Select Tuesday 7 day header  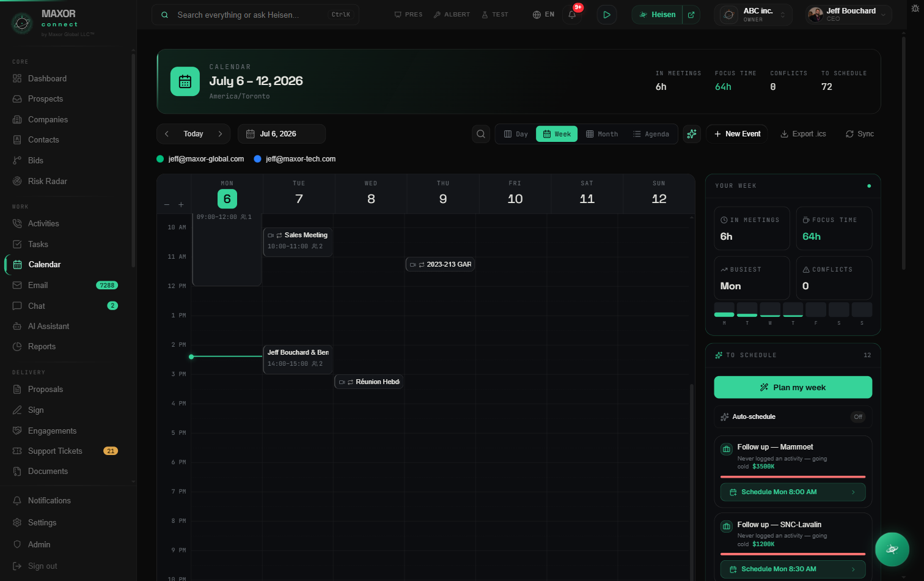tap(299, 194)
